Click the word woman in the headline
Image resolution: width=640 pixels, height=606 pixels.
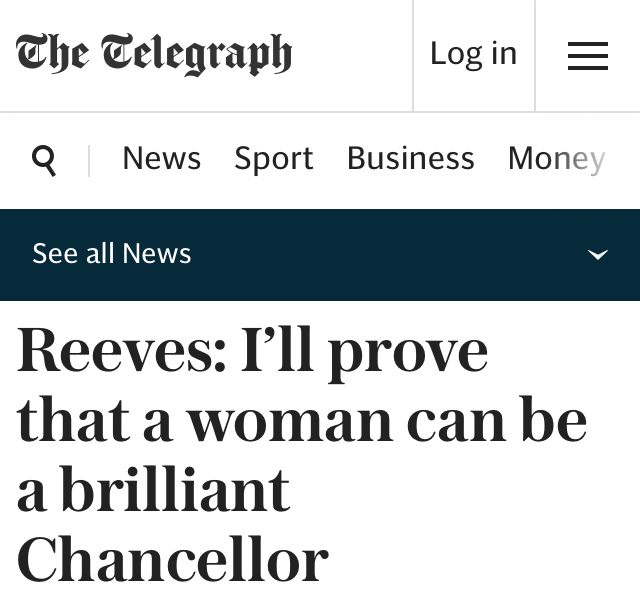point(290,421)
